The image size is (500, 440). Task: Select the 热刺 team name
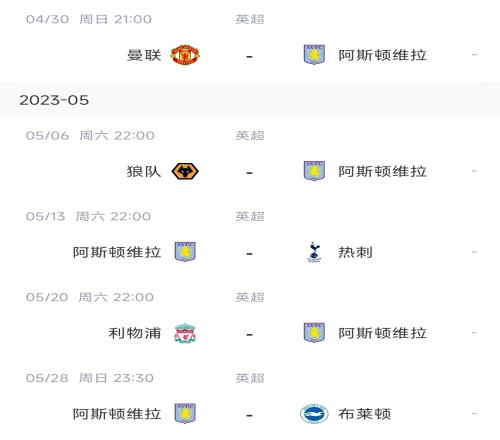tap(355, 252)
